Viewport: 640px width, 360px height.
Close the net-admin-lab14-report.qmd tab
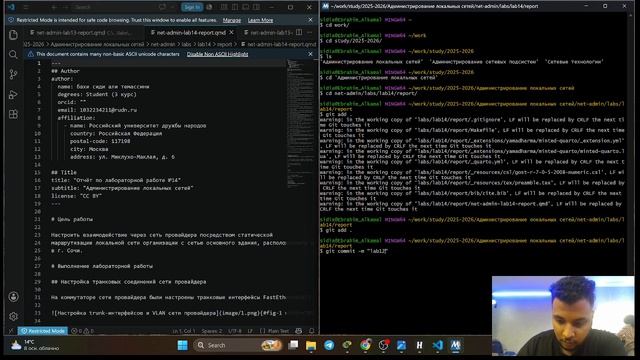coord(231,32)
